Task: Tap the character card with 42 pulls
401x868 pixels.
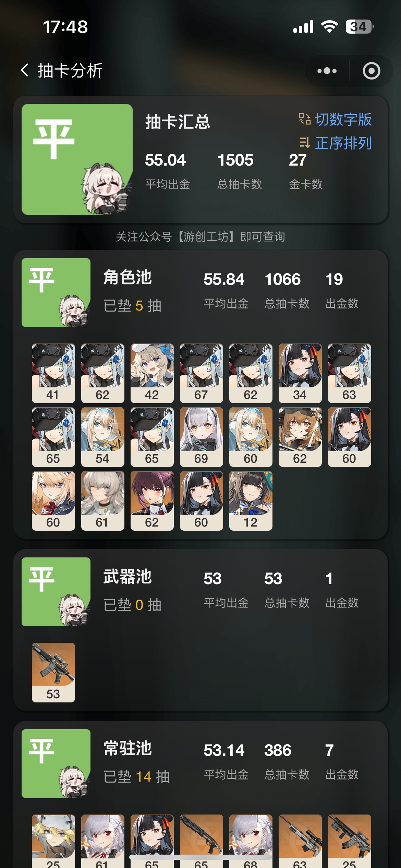Action: (x=152, y=373)
